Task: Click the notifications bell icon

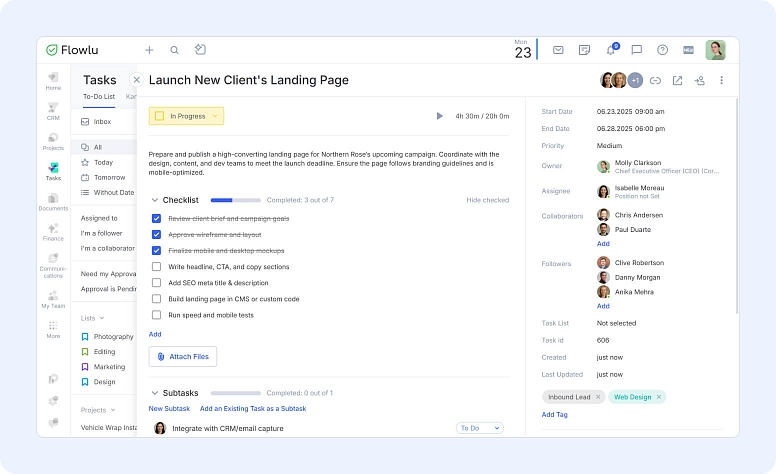Action: click(611, 50)
